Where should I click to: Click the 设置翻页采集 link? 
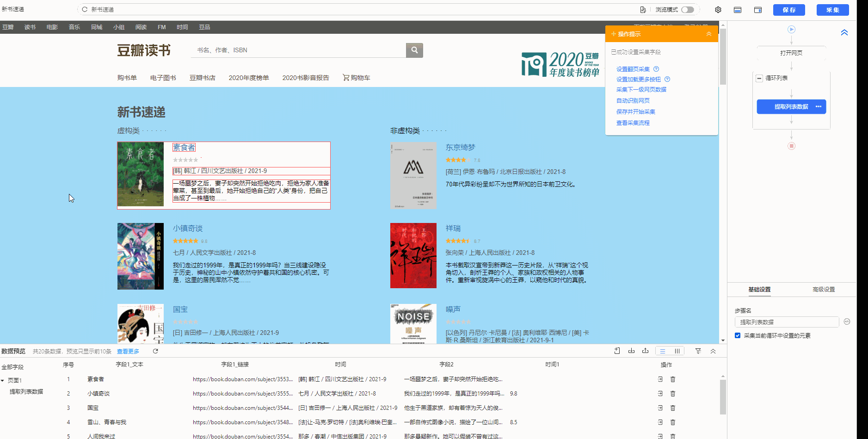tap(633, 69)
